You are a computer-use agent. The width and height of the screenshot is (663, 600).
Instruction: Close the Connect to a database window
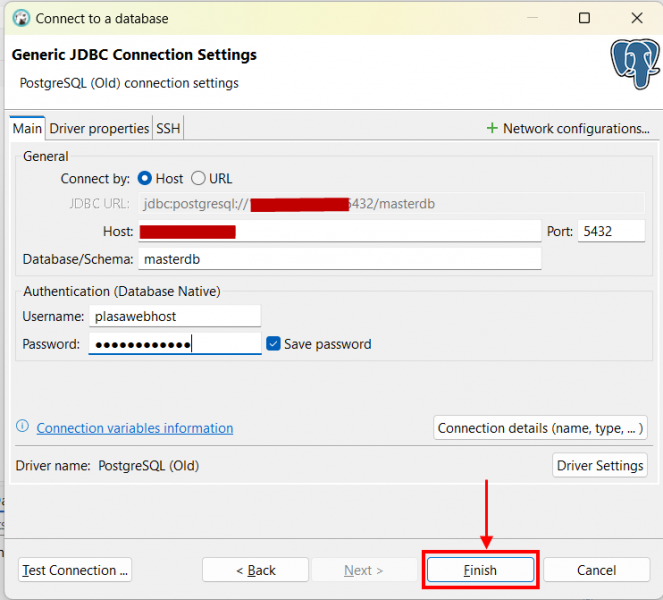coord(636,18)
